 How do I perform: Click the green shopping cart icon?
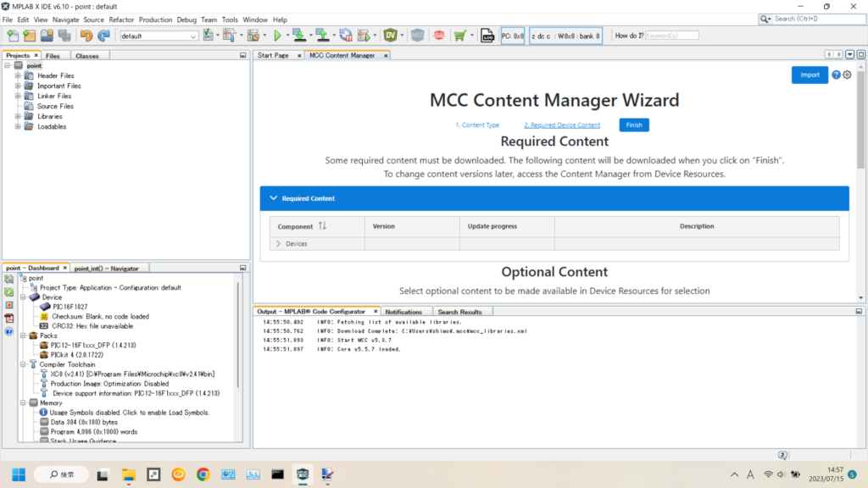[459, 36]
